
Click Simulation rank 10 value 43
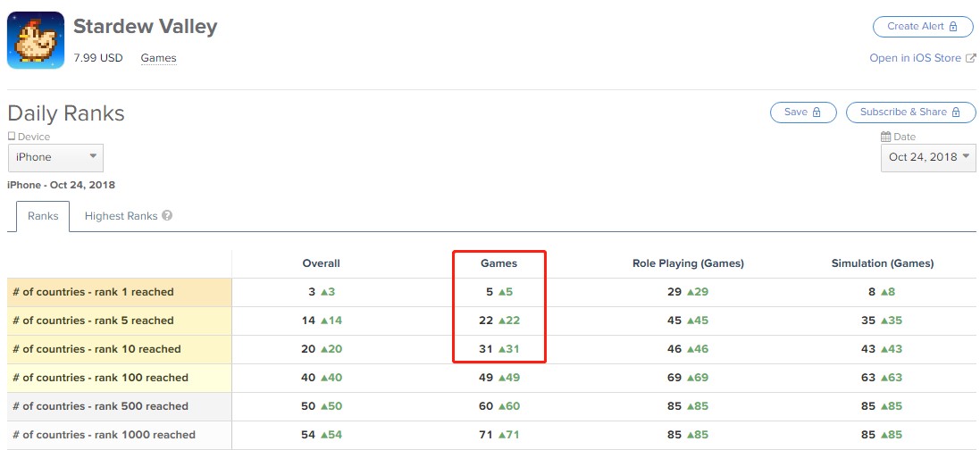(868, 349)
